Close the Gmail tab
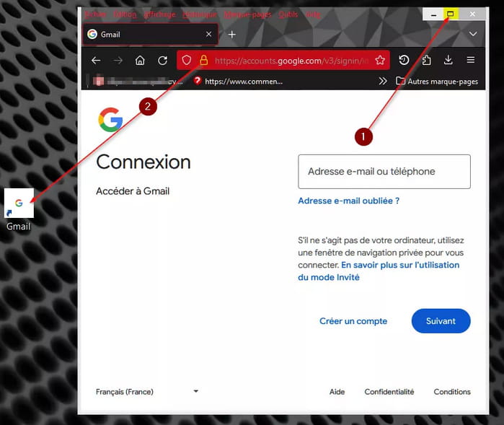This screenshot has width=504, height=425. (x=208, y=34)
